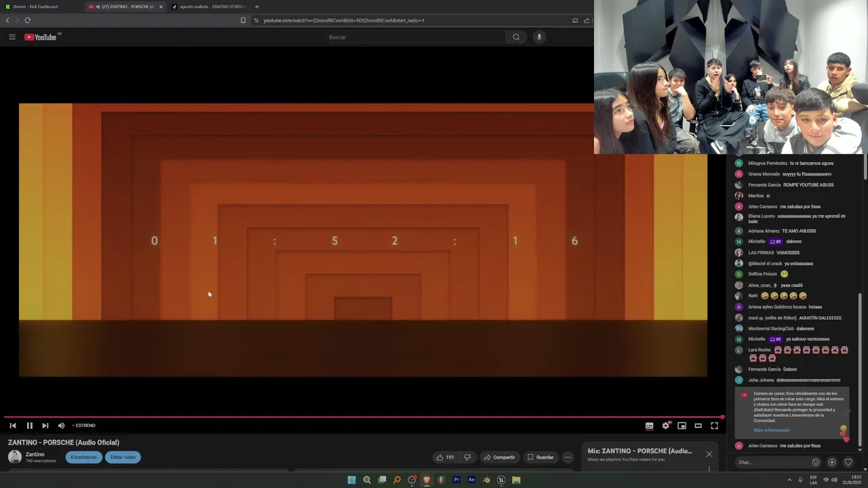Image resolution: width=868 pixels, height=488 pixels.
Task: Switch to the Stream - Kick Dashboard tab
Action: pos(41,7)
